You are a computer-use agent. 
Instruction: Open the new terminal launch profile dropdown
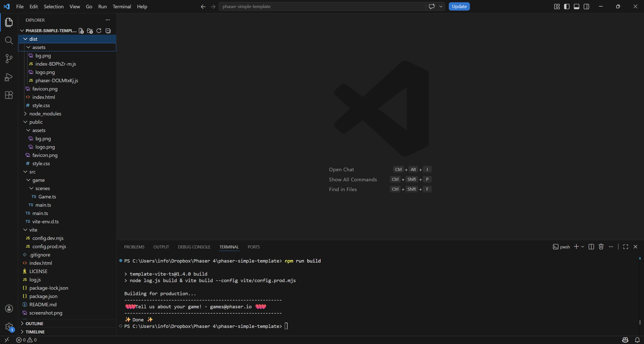pyautogui.click(x=583, y=247)
